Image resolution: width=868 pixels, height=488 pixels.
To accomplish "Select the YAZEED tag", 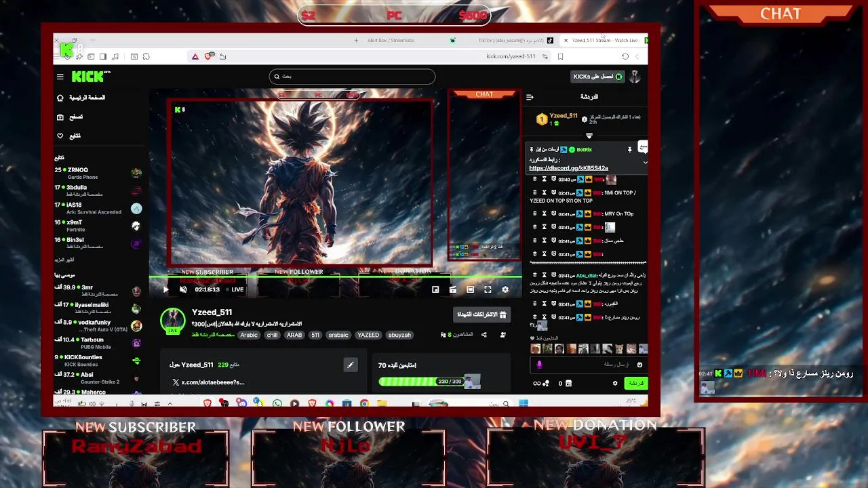I will click(368, 335).
